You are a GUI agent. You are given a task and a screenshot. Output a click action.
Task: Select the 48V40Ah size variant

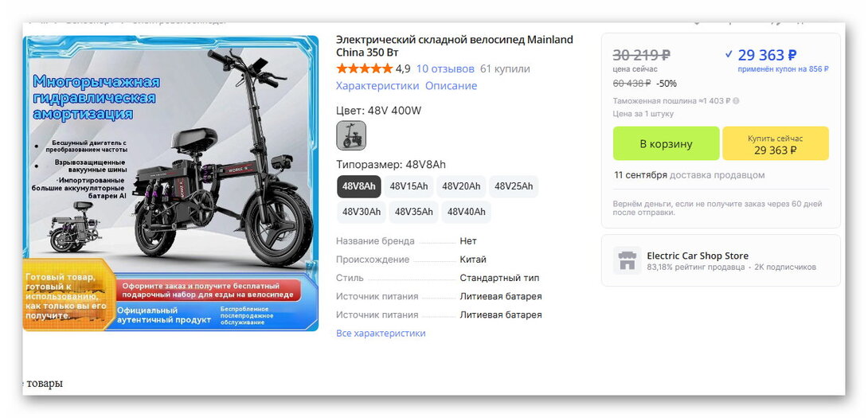[x=466, y=212]
